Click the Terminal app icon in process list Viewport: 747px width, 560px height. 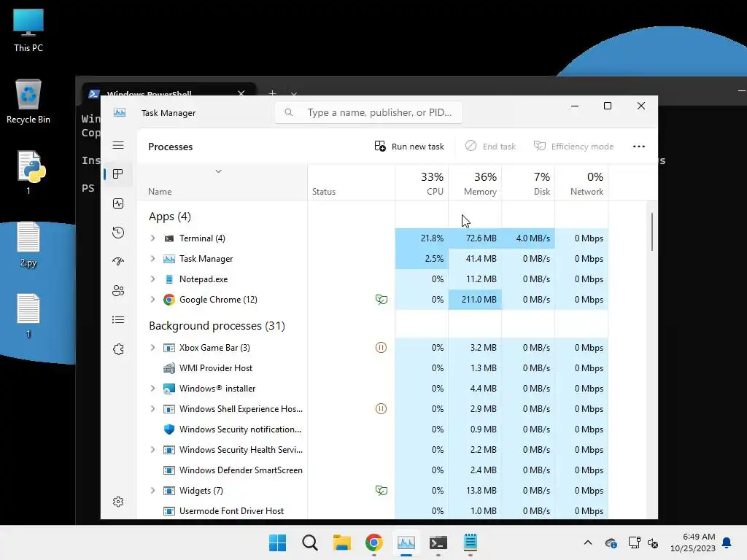(169, 238)
